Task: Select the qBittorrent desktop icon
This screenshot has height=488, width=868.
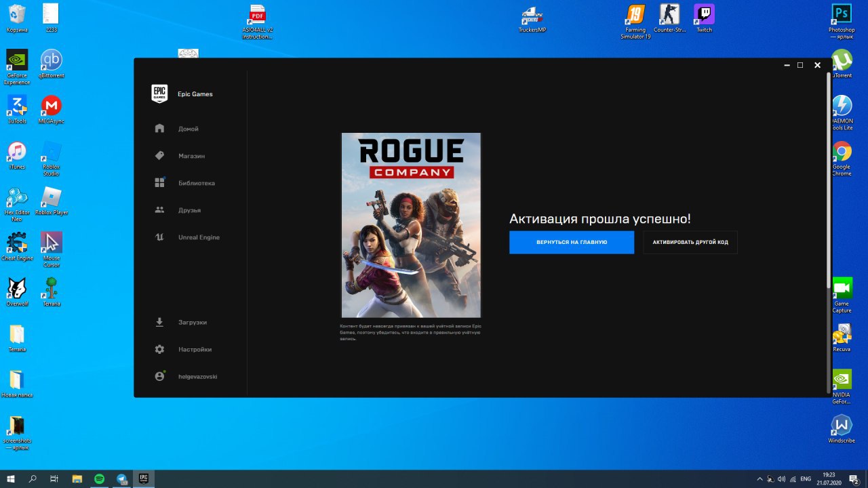Action: (x=51, y=64)
